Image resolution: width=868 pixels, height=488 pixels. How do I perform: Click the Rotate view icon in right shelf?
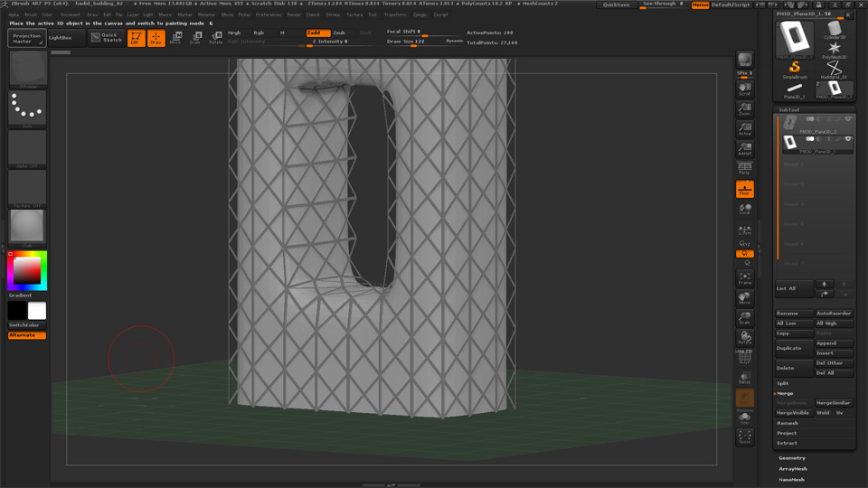pos(744,337)
